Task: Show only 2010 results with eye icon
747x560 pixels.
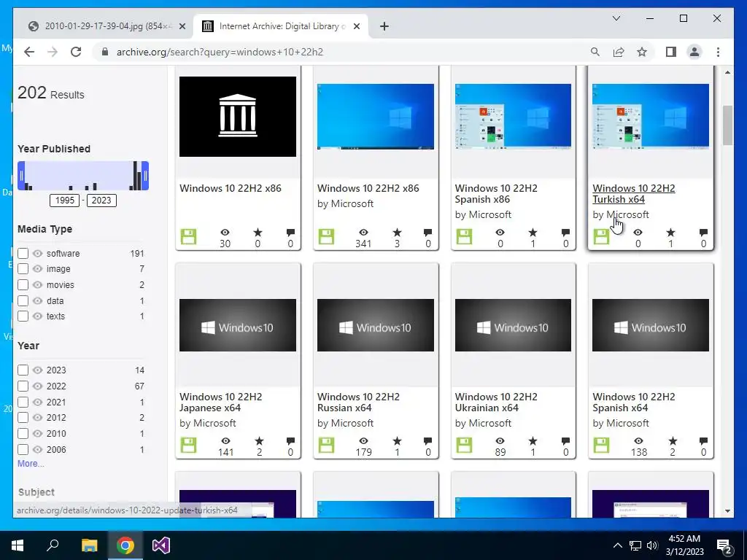Action: tap(38, 433)
